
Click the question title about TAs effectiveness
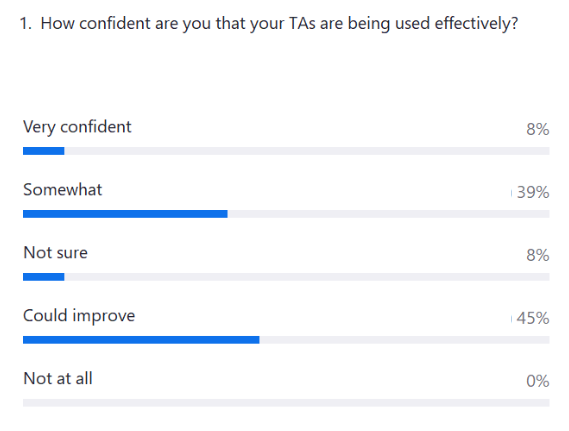click(x=279, y=24)
